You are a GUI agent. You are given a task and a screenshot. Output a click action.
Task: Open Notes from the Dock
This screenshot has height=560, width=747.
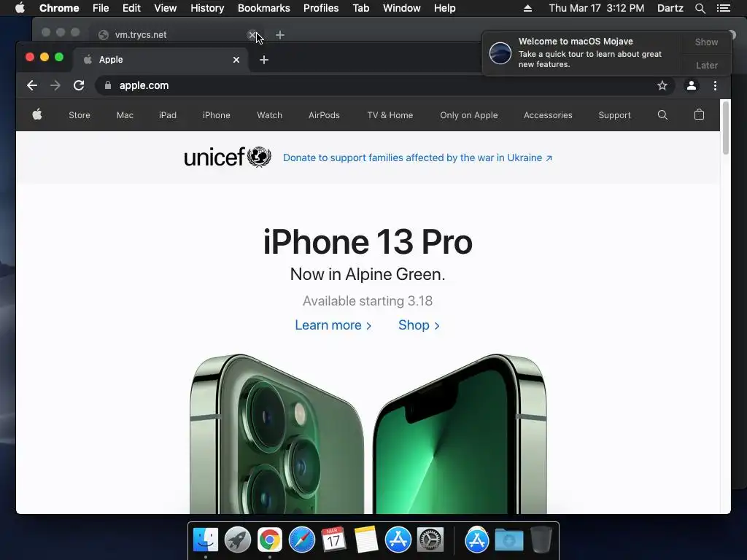(x=366, y=540)
